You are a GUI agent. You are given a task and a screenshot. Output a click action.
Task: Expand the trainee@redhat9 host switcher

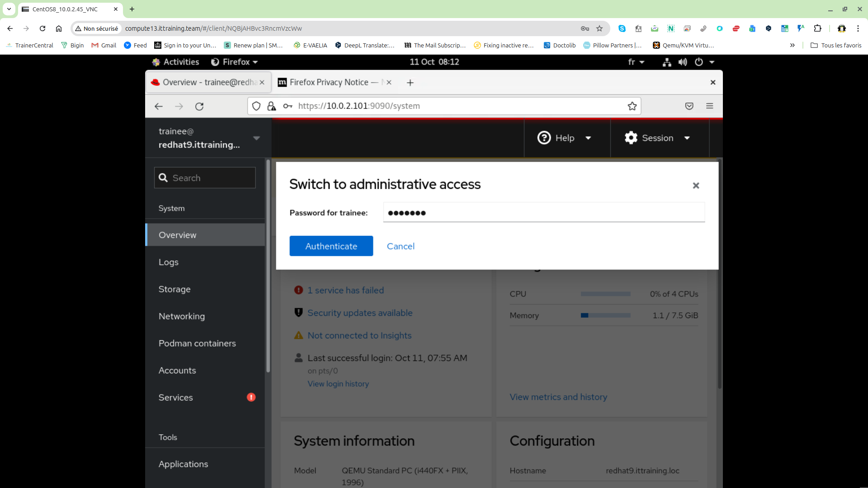[x=208, y=138]
